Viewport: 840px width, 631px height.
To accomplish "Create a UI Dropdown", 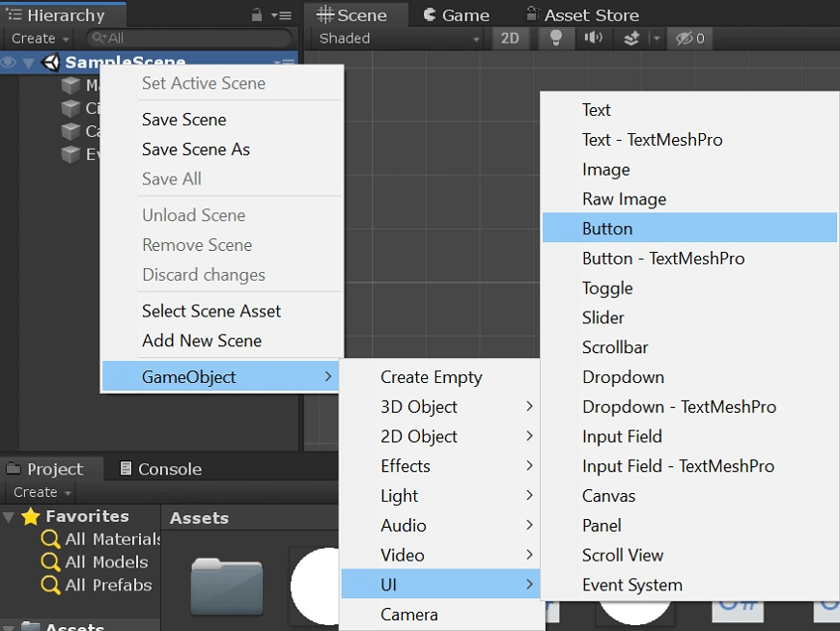I will 690,377.
